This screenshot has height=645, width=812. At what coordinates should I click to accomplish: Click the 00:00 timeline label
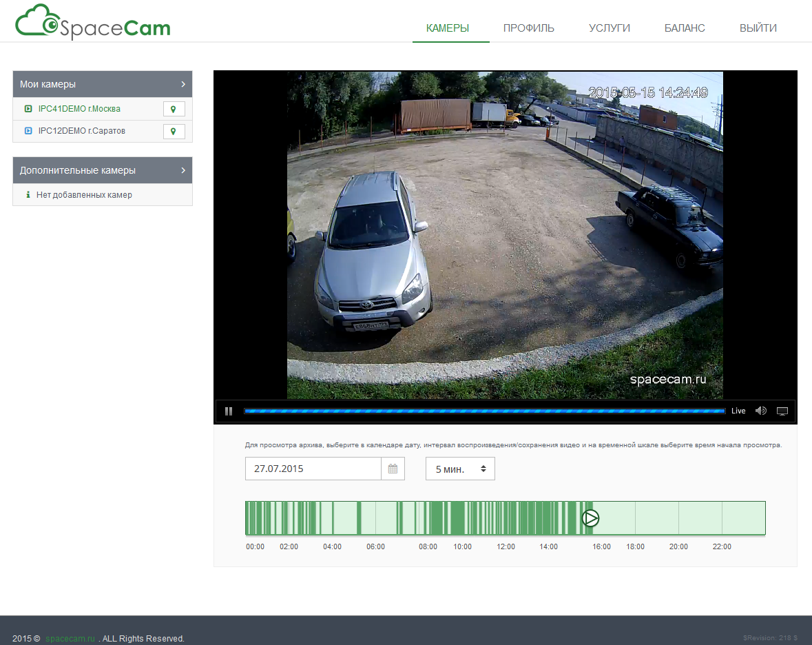click(256, 546)
